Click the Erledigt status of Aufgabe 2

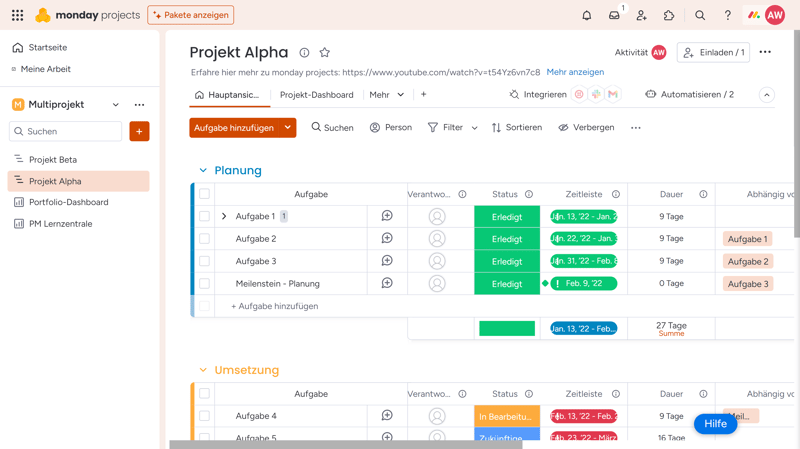507,239
